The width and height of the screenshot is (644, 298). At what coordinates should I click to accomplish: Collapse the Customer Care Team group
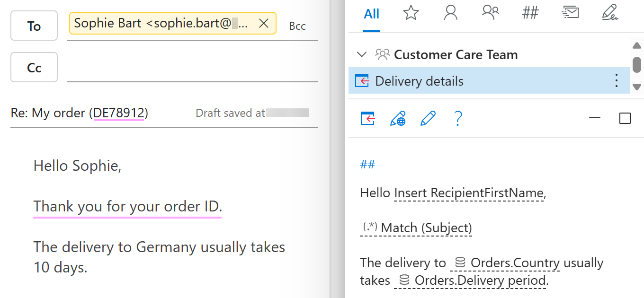click(x=362, y=54)
